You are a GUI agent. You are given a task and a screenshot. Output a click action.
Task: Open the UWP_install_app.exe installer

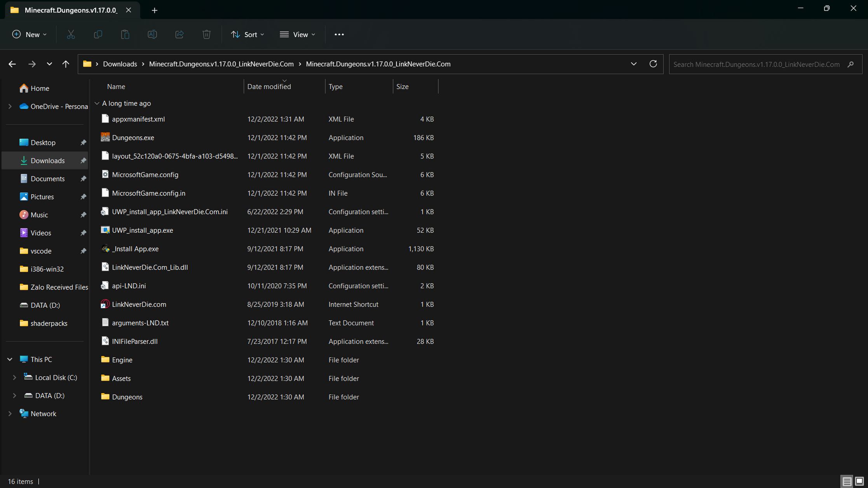(143, 229)
